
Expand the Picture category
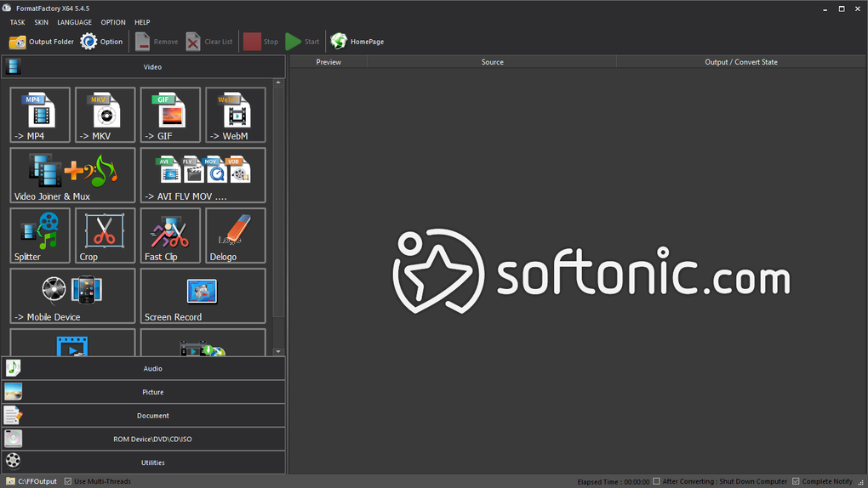tap(144, 392)
